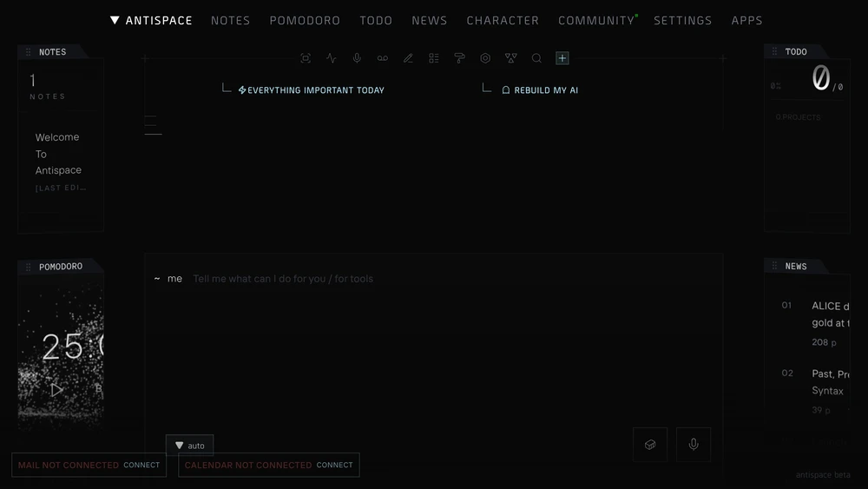The height and width of the screenshot is (489, 868).
Task: Click the checklist icon in toolbar
Action: coord(434,58)
